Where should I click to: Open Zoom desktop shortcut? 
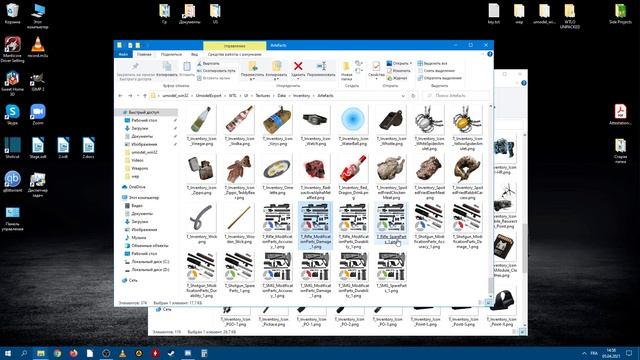pyautogui.click(x=38, y=114)
